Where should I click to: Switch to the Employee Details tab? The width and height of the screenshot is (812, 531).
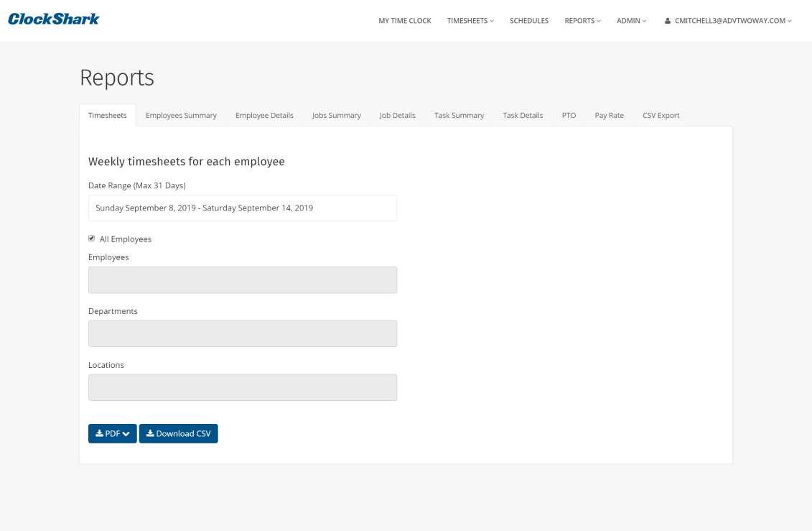coord(264,115)
